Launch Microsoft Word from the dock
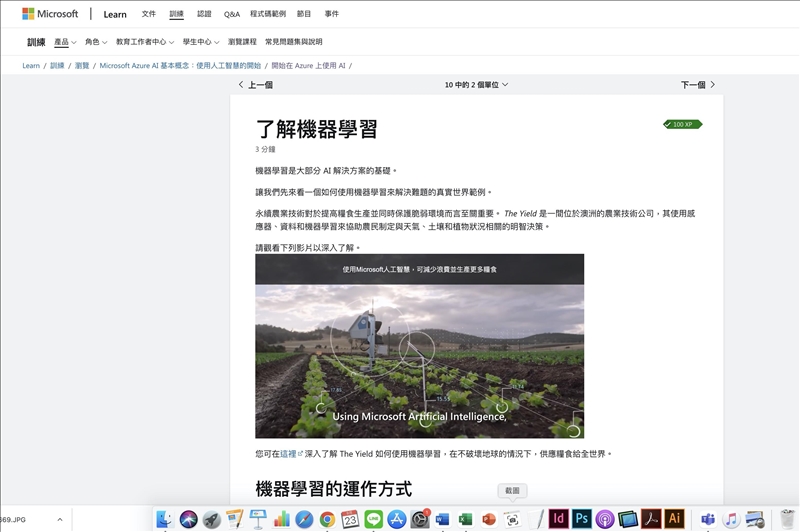The height and width of the screenshot is (532, 800). 443,519
